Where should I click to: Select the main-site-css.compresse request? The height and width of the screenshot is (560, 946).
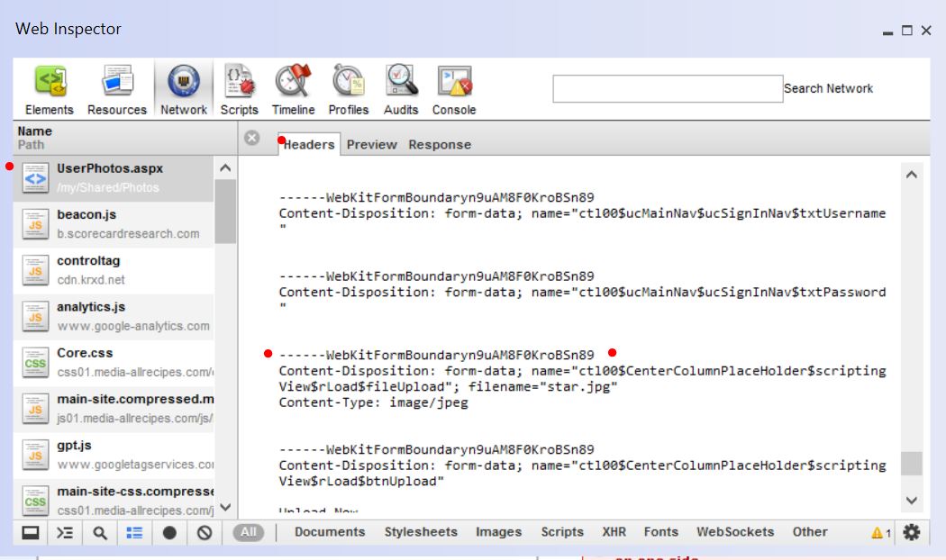114,501
